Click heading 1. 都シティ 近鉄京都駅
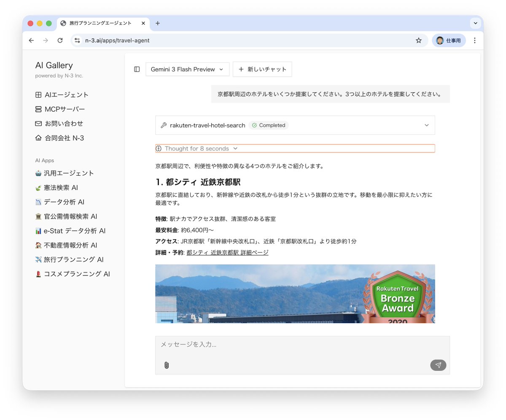The width and height of the screenshot is (506, 420). click(198, 182)
